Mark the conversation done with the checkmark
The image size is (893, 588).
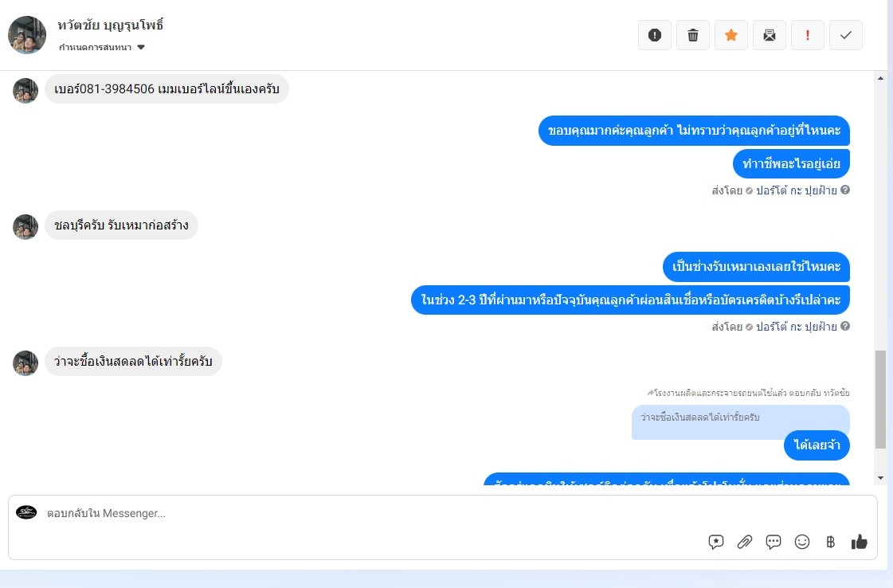click(x=845, y=35)
